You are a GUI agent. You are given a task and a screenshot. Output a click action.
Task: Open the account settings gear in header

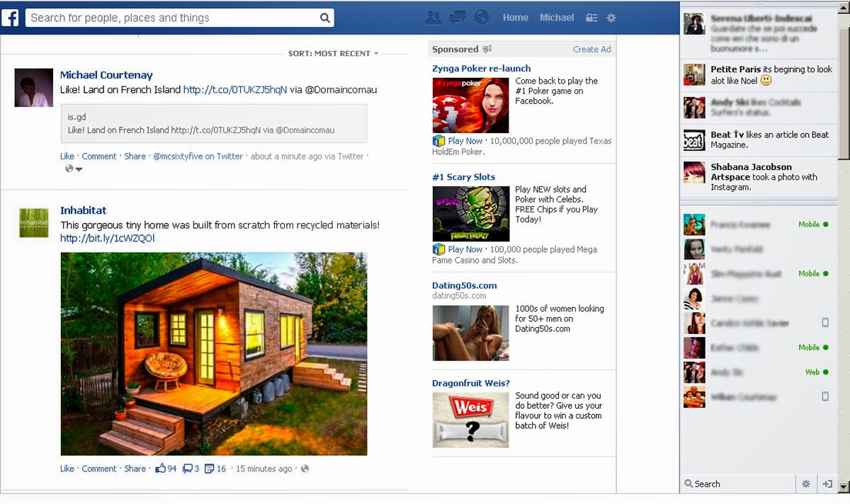611,18
